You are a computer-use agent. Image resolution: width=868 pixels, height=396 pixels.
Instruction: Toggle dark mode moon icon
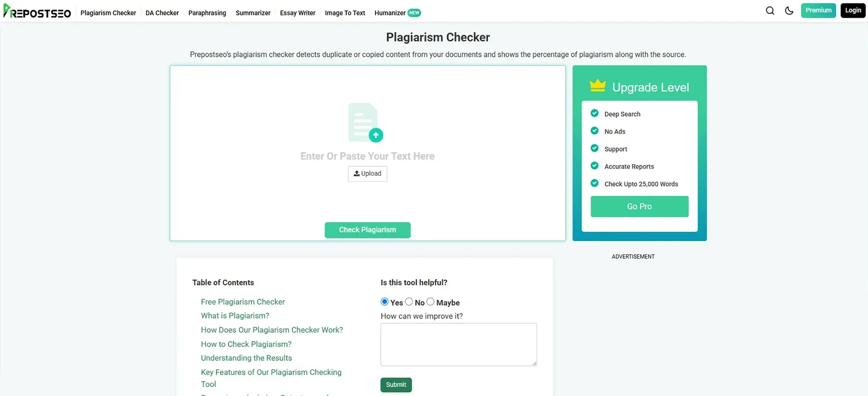(x=789, y=10)
